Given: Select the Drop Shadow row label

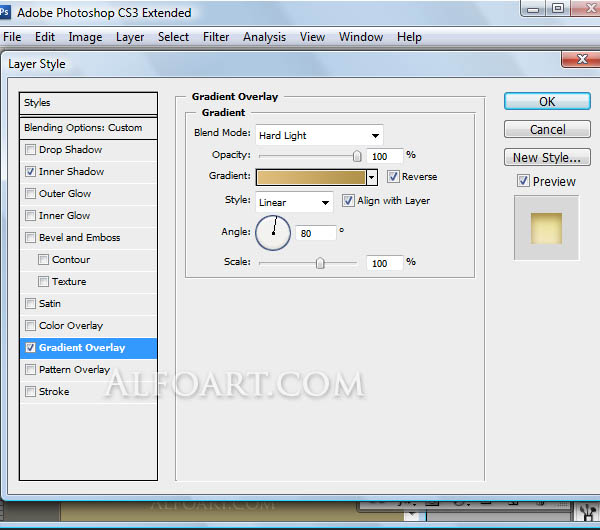Looking at the screenshot, I should (x=70, y=149).
